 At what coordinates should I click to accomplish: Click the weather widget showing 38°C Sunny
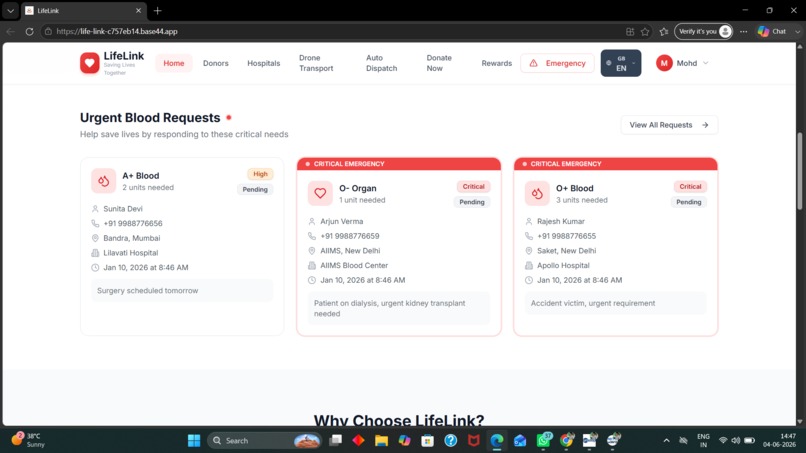tap(28, 440)
